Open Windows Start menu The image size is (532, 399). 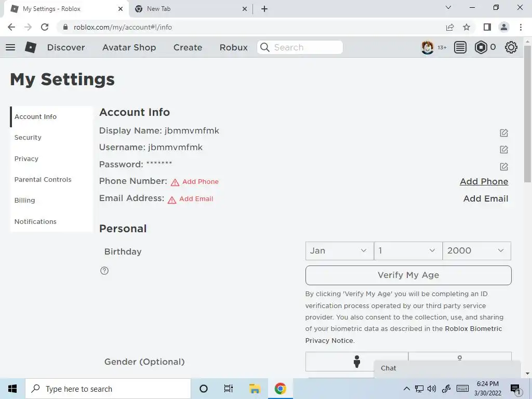tap(12, 389)
